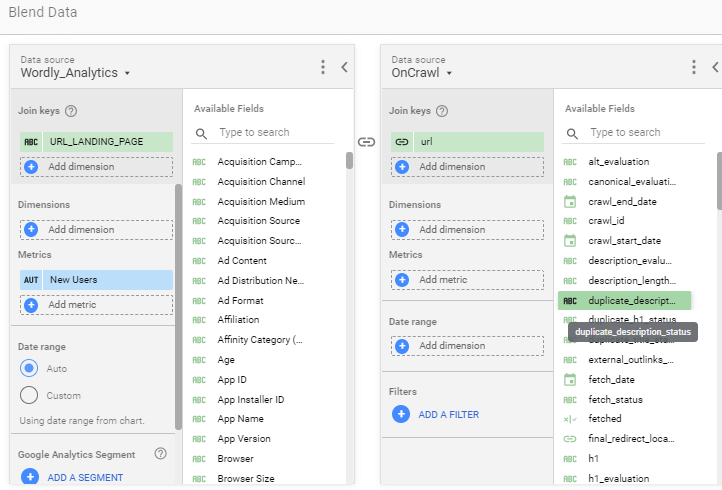Select fetch_status field
The width and height of the screenshot is (722, 490).
tap(615, 400)
